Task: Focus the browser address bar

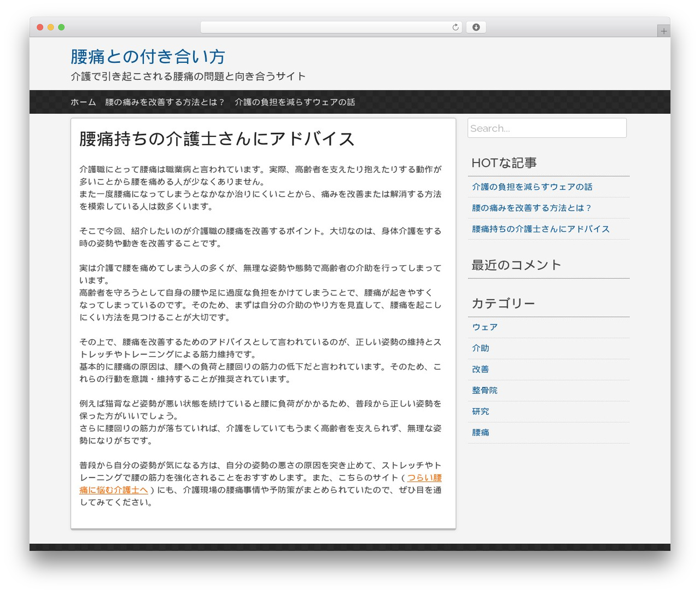Action: pos(331,27)
